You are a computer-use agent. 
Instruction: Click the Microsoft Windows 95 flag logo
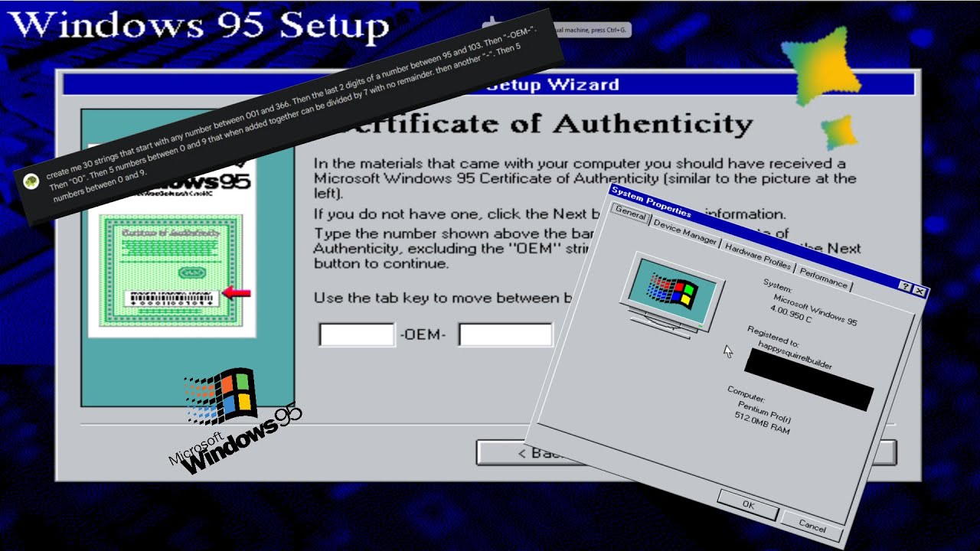click(235, 421)
